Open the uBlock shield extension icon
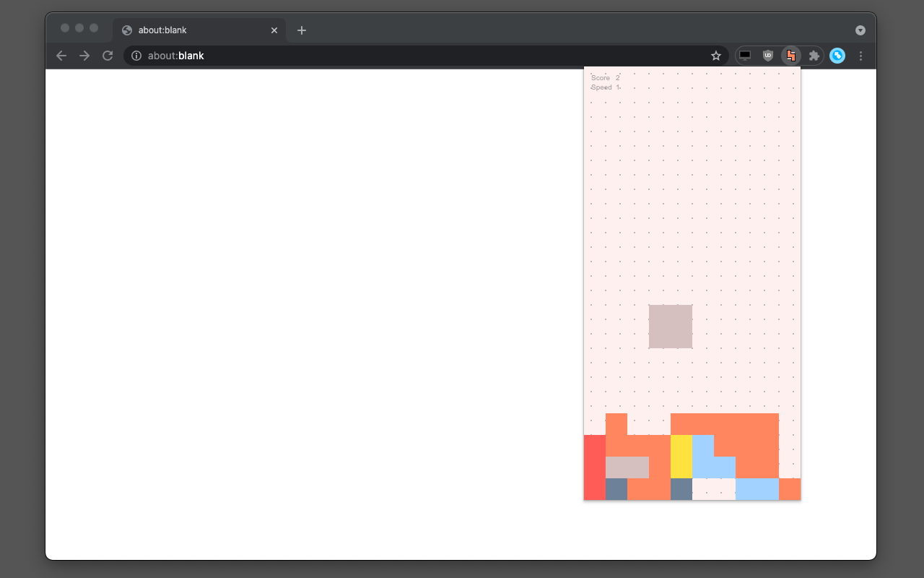This screenshot has width=924, height=578. [768, 56]
